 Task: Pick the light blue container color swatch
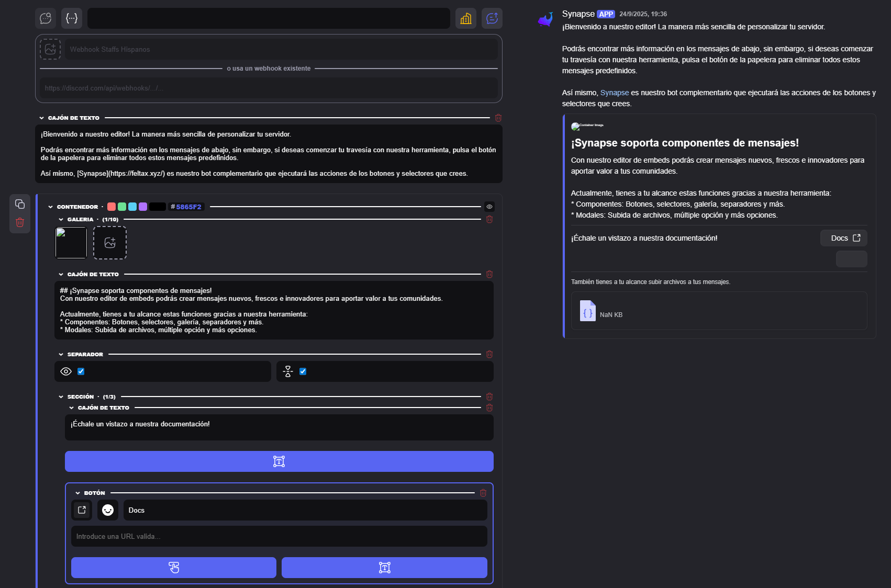(132, 207)
